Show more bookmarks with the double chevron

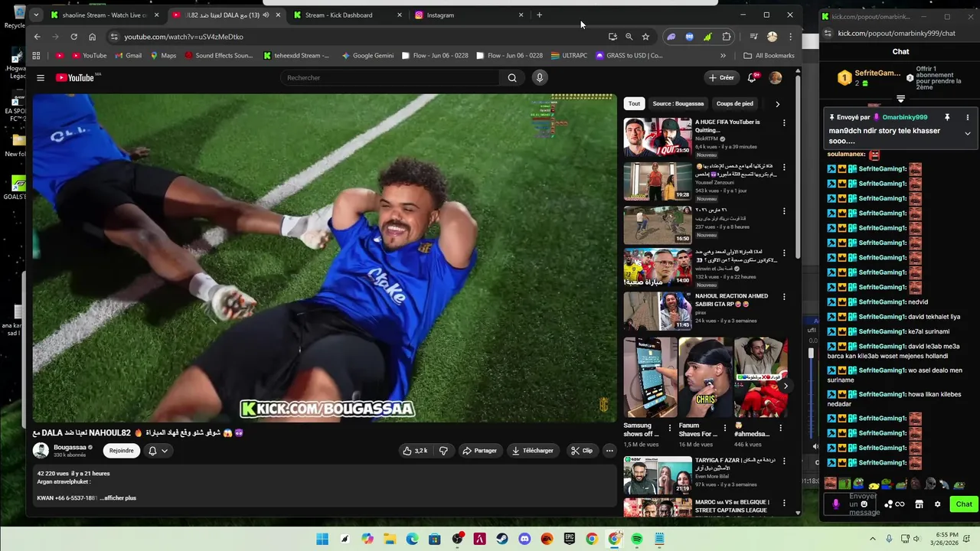coord(723,55)
